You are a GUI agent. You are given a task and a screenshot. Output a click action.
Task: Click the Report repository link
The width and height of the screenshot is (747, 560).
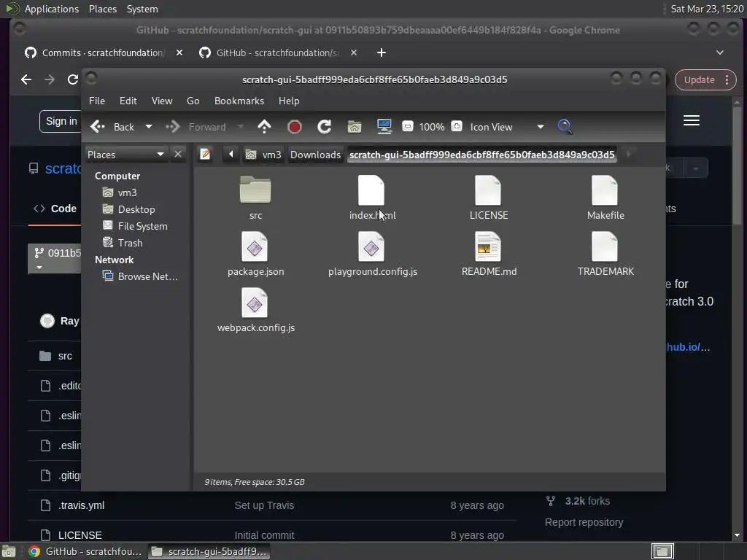[x=584, y=522]
